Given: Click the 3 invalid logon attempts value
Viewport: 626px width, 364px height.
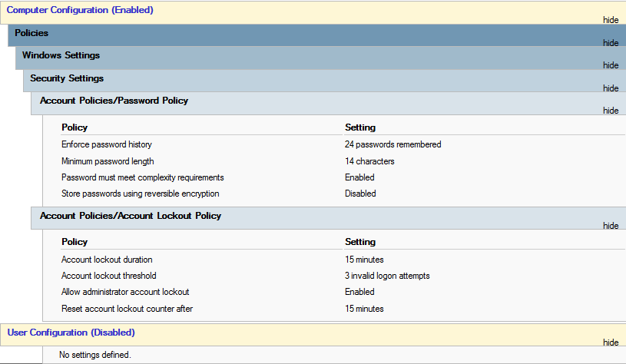Looking at the screenshot, I should coord(386,276).
